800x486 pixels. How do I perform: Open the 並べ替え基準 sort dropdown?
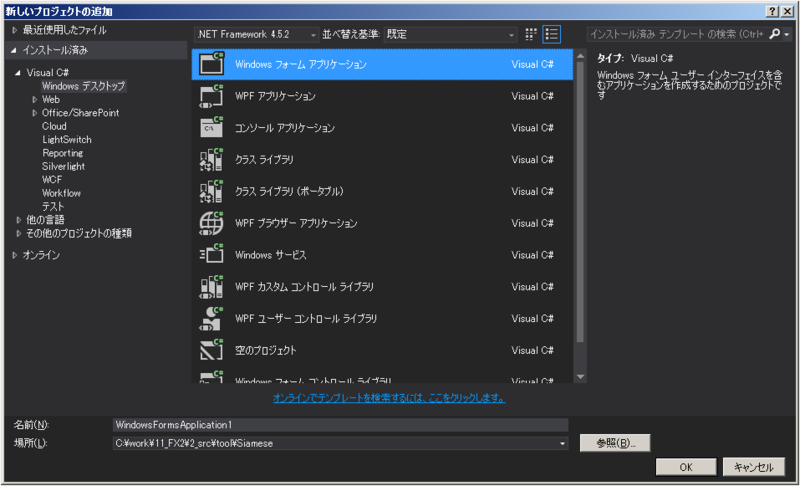point(450,34)
